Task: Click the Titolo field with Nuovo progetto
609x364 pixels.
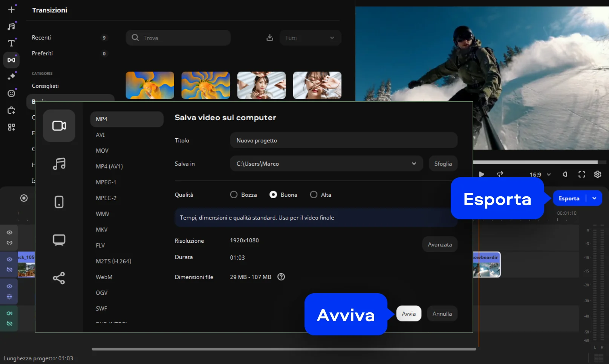Action: click(343, 141)
